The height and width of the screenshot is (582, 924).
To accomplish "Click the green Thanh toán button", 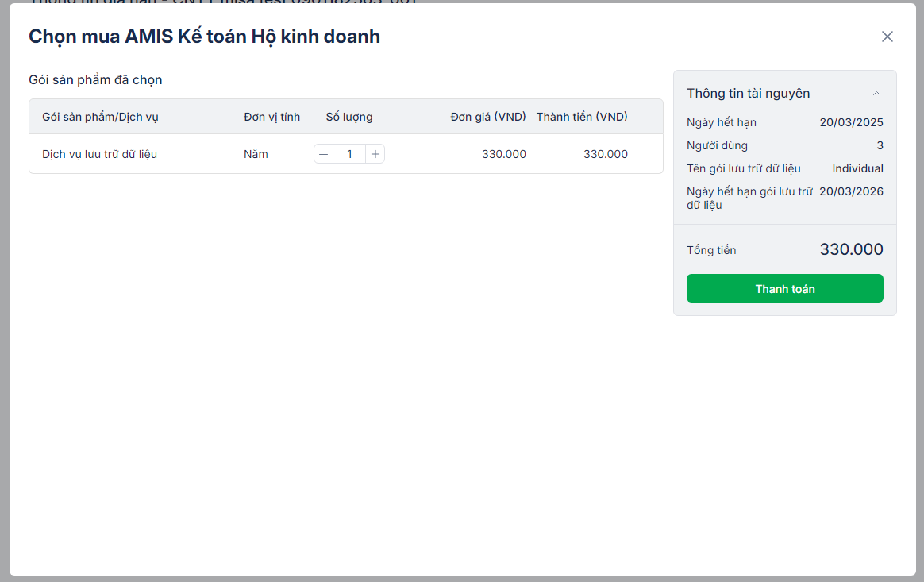I will tap(785, 288).
